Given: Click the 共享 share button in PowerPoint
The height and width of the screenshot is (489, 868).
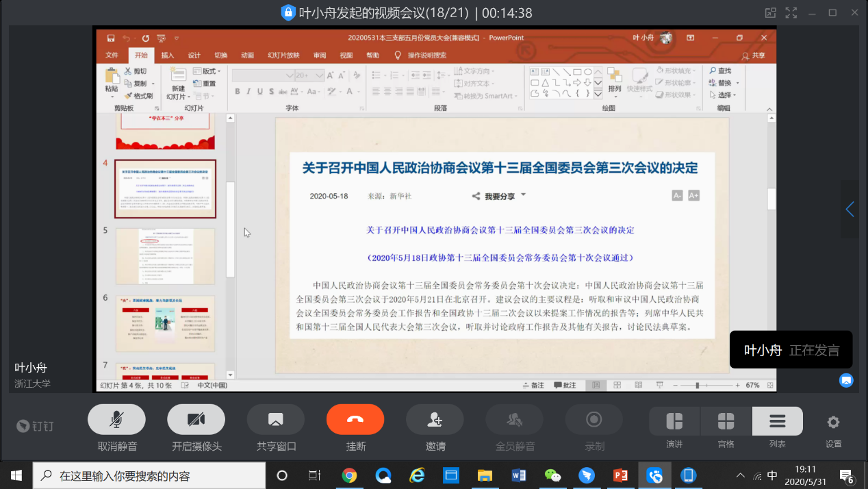Looking at the screenshot, I should click(754, 55).
